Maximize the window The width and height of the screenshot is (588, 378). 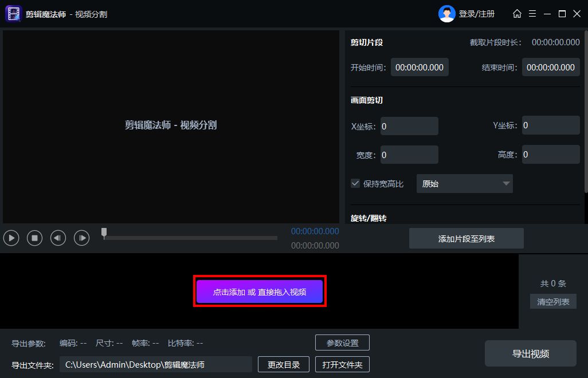click(x=562, y=14)
